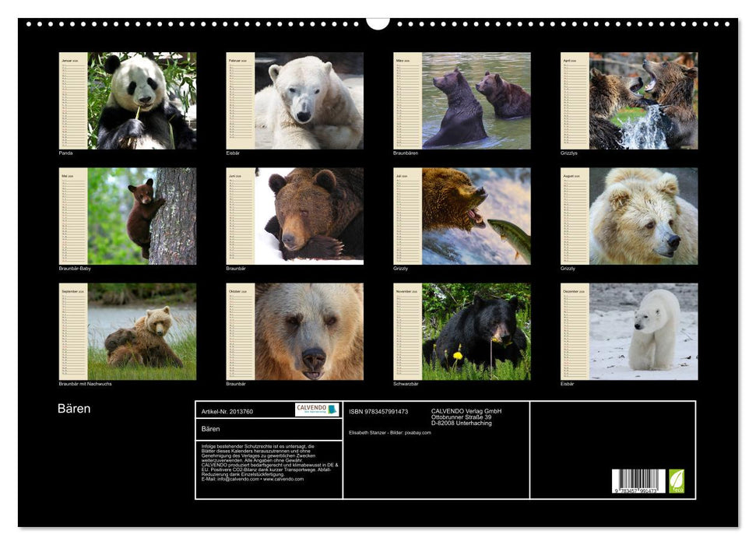Click the August light-furred grizzly photo
This screenshot has width=756, height=545.
click(x=643, y=216)
